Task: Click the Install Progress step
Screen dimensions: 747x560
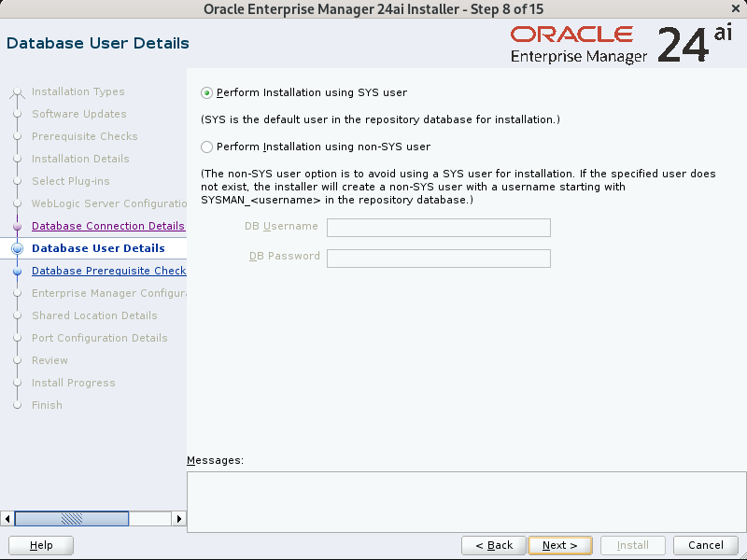Action: (x=74, y=383)
